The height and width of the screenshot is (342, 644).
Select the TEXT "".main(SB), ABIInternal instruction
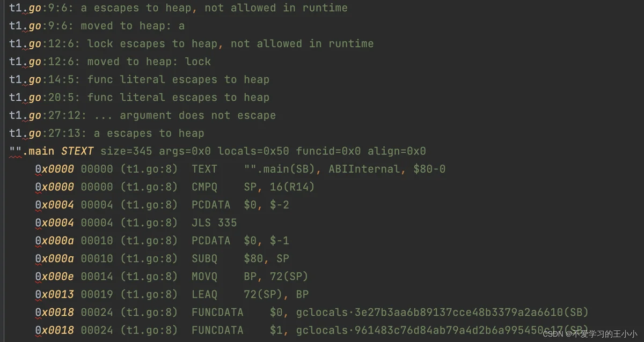[240, 169]
